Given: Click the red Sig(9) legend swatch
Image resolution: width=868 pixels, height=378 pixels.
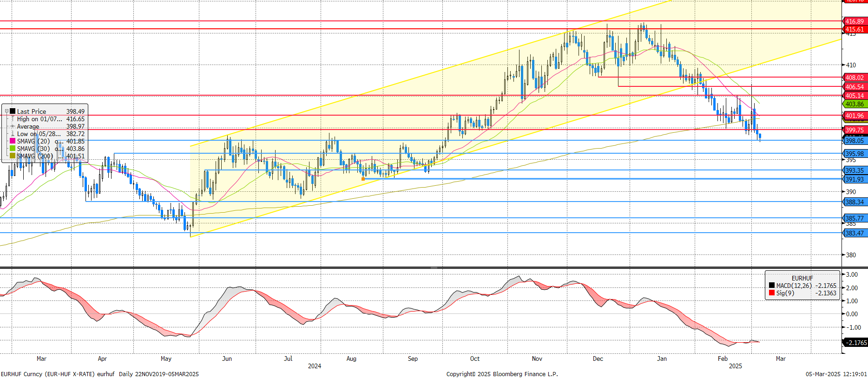Looking at the screenshot, I should pos(772,293).
